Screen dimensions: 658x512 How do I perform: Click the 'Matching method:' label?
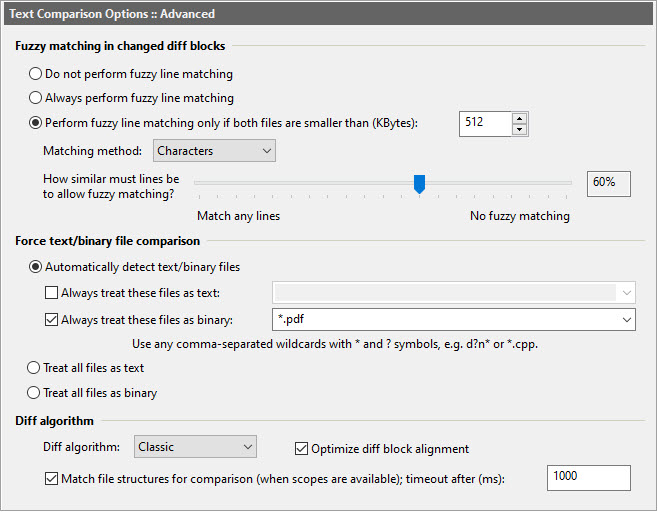pyautogui.click(x=92, y=151)
